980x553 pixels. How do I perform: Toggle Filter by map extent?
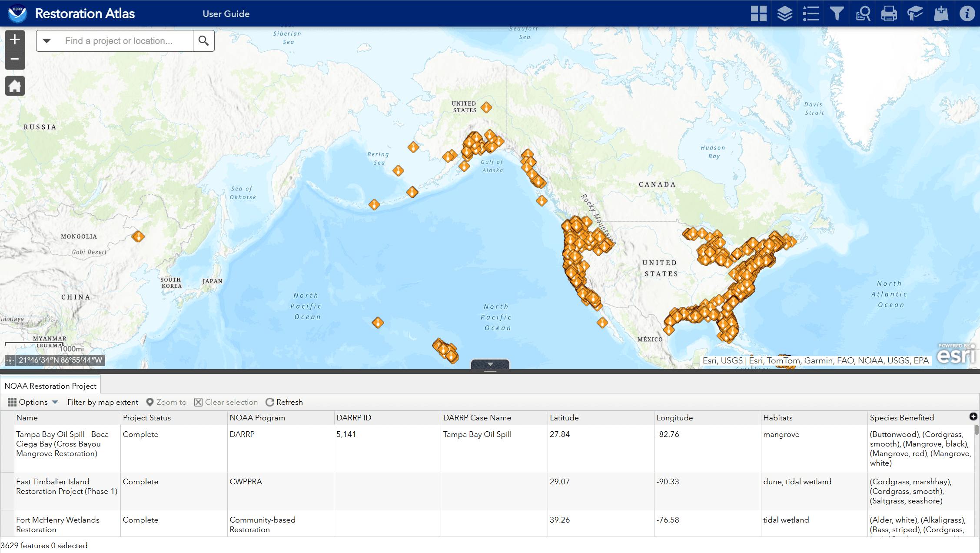(x=103, y=402)
